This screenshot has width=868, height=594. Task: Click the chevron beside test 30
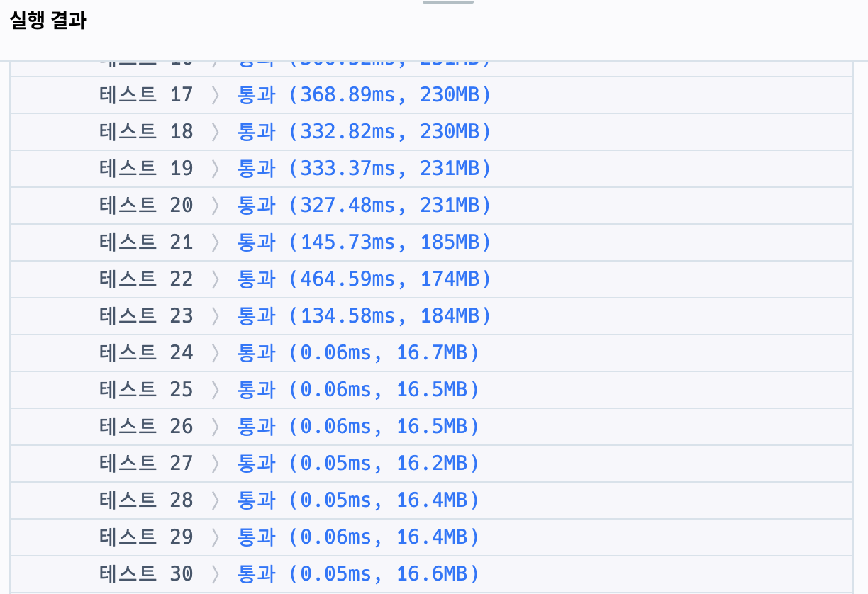tap(215, 574)
